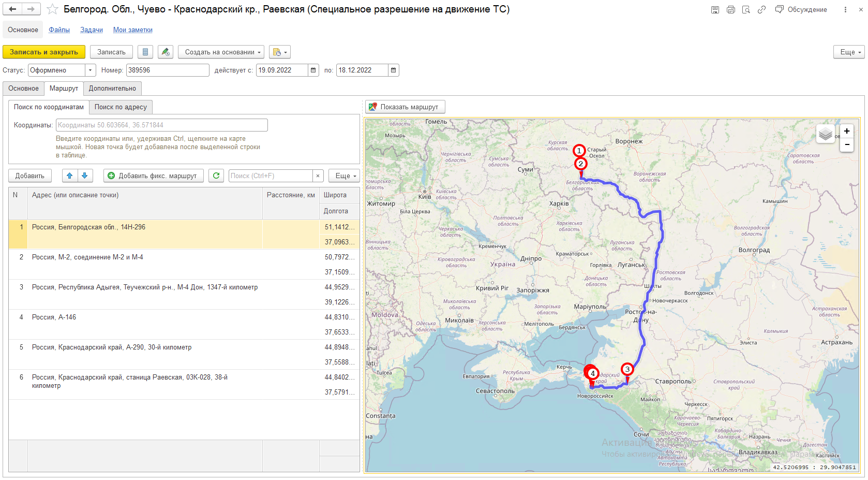Image resolution: width=868 pixels, height=480 pixels.
Task: Open the Файлы link
Action: pos(59,30)
